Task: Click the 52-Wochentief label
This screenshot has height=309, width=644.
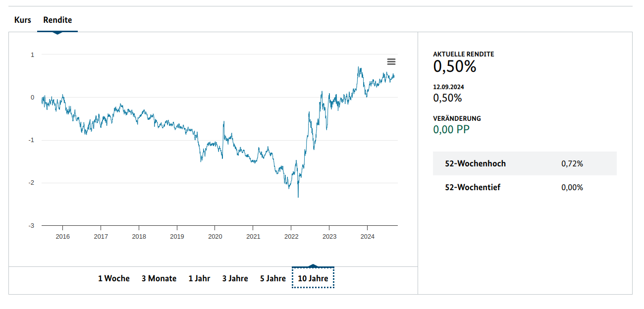Action: coord(473,187)
